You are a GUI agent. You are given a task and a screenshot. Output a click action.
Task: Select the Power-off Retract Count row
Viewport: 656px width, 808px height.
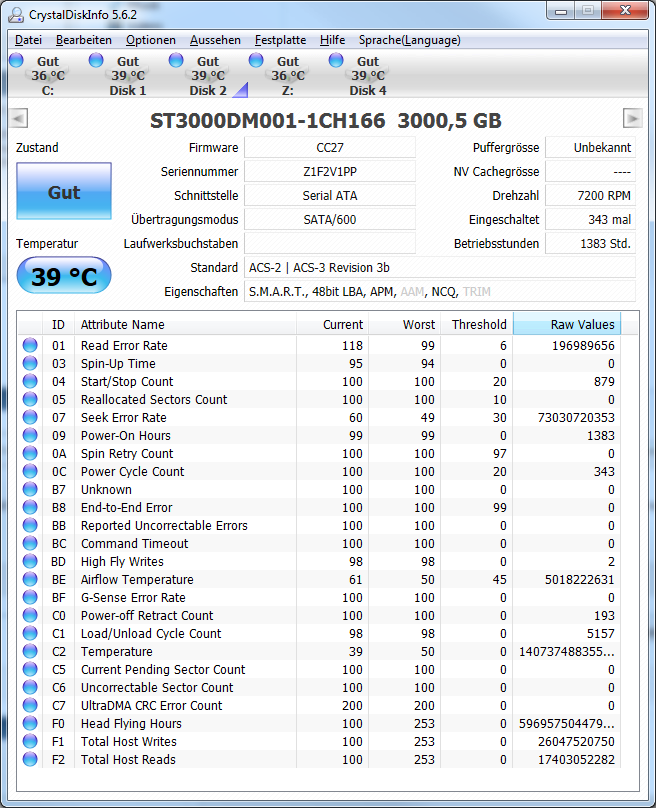coord(319,615)
